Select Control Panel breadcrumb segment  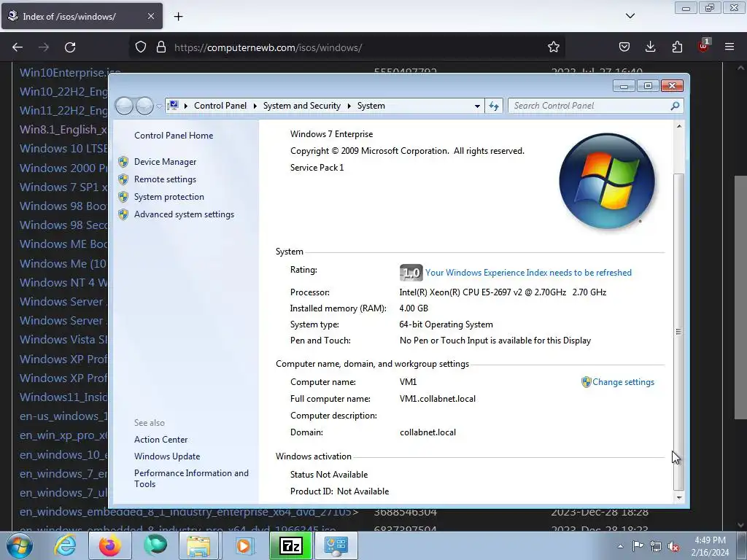(220, 106)
